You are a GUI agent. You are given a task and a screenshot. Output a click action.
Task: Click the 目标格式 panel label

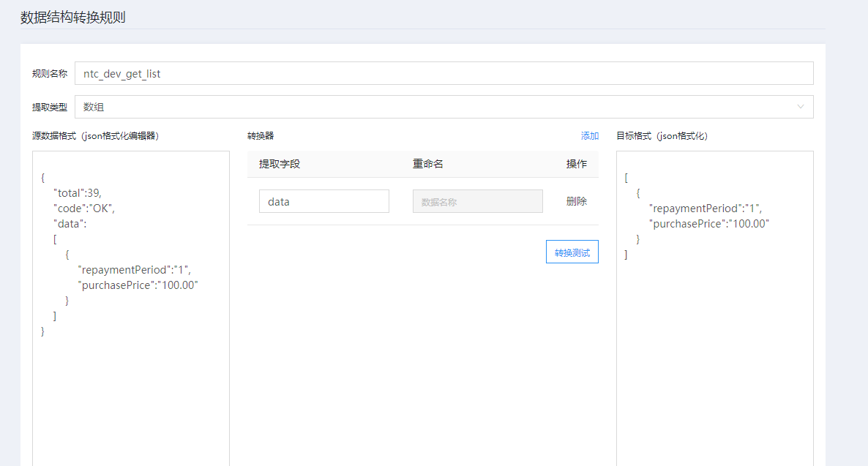coord(662,135)
